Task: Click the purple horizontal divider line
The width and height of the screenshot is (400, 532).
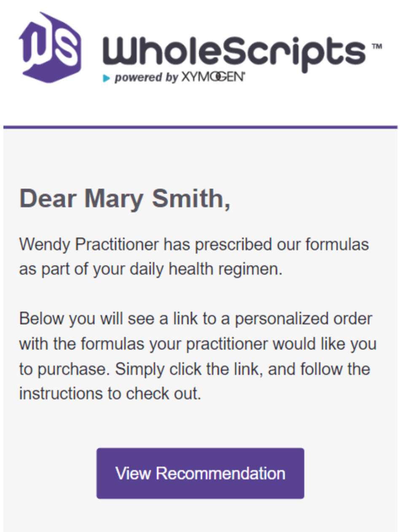Action: 200,127
